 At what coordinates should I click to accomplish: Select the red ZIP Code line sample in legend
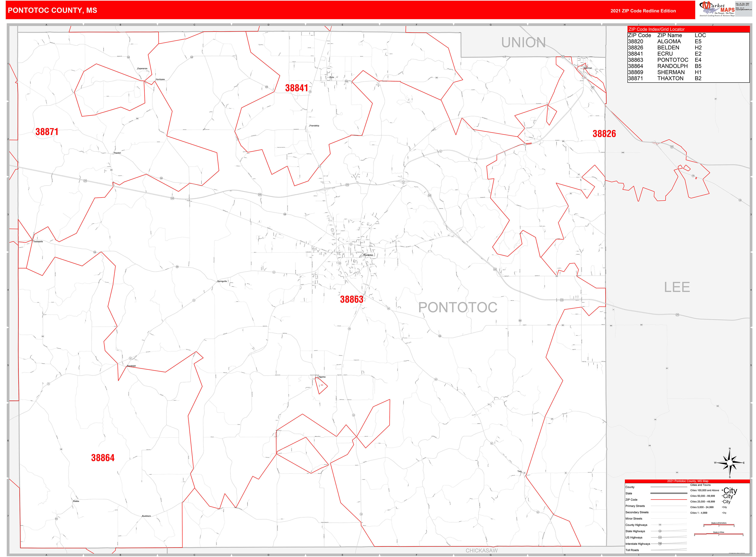click(669, 500)
